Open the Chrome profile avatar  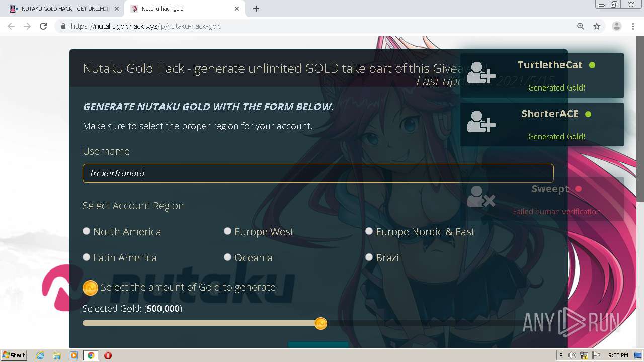tap(617, 26)
